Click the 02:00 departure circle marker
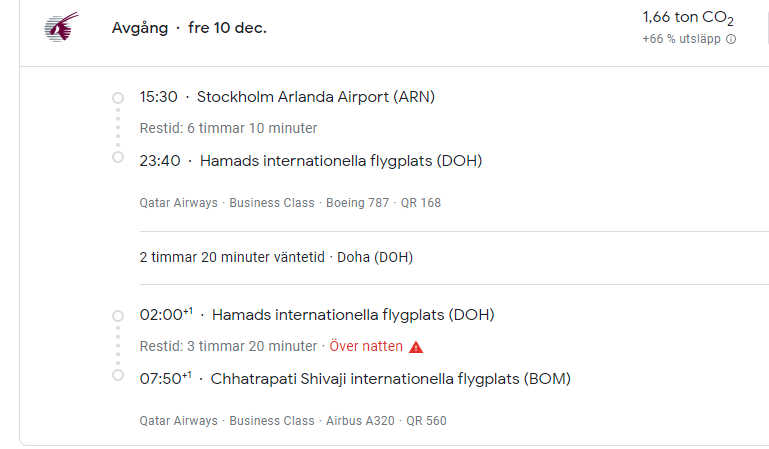Image resolution: width=769 pixels, height=449 pixels. [x=118, y=315]
